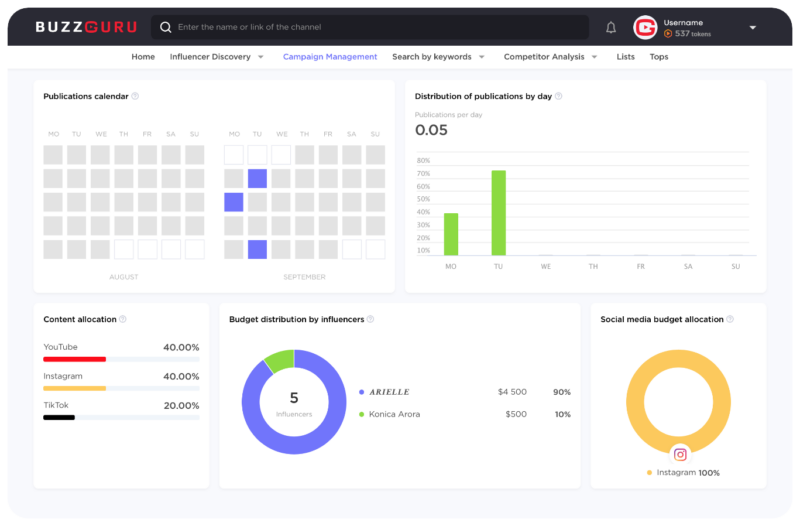The width and height of the screenshot is (800, 526).
Task: Expand the Search by keywords dropdown
Action: pos(482,57)
